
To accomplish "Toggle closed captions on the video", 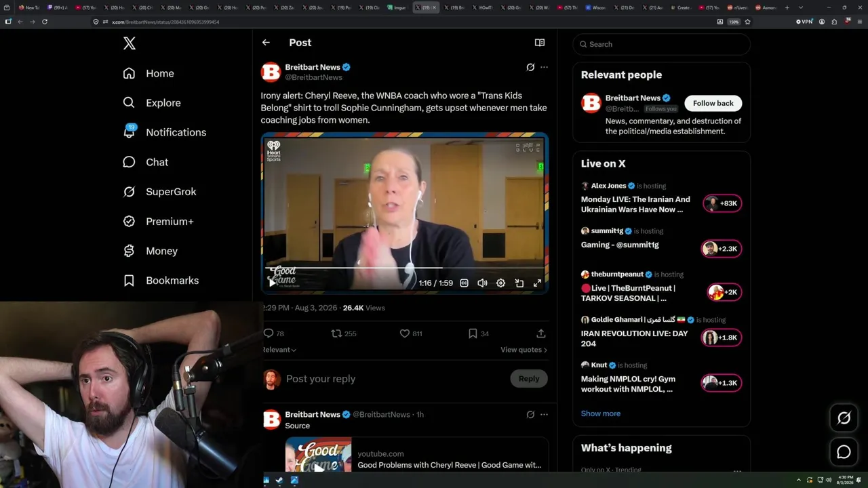I will [464, 283].
